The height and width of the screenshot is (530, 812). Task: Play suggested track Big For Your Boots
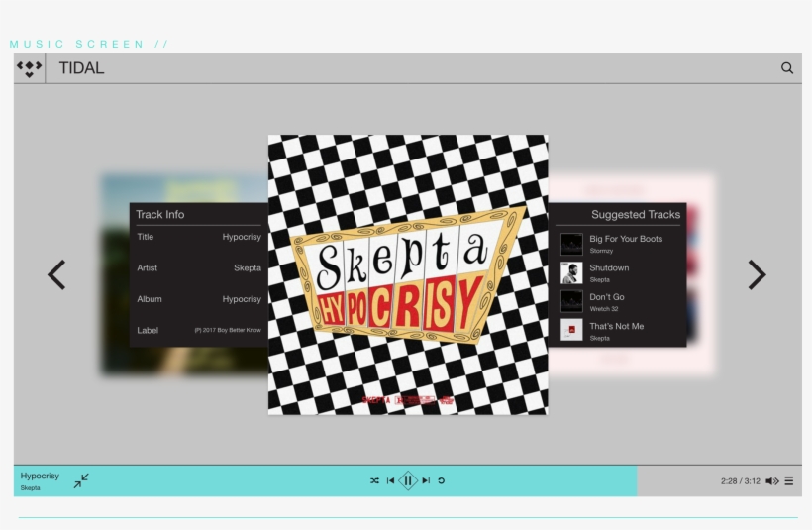click(625, 239)
